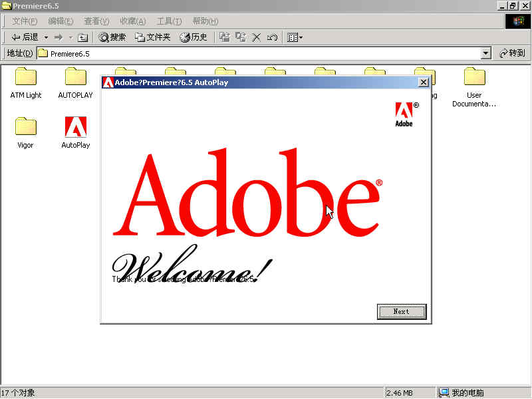Open the 工具(T) menu

(x=169, y=21)
